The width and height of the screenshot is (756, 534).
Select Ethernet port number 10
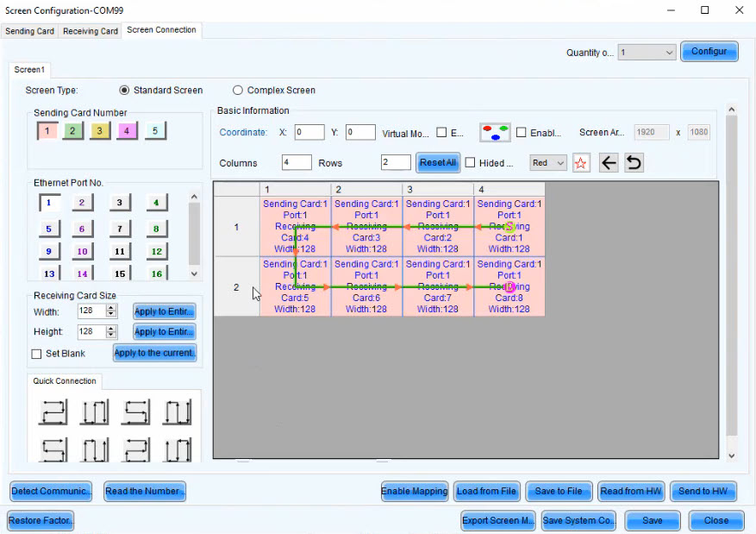click(81, 251)
